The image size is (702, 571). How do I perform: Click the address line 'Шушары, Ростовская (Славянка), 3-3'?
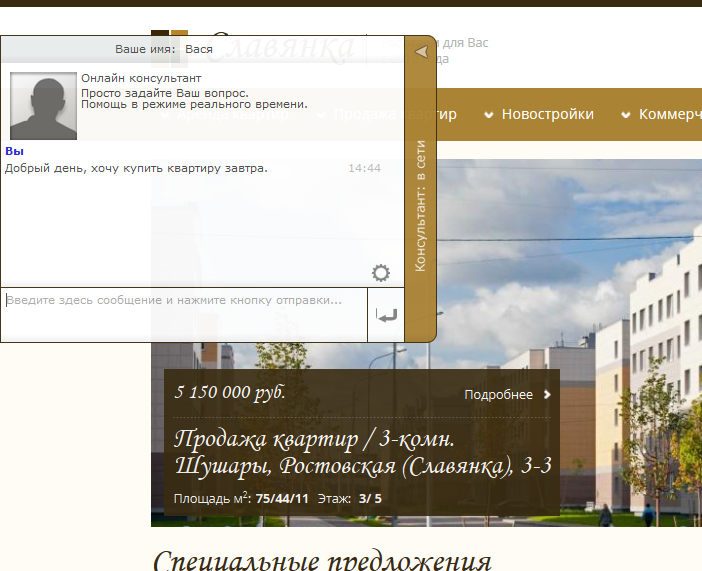click(x=363, y=466)
